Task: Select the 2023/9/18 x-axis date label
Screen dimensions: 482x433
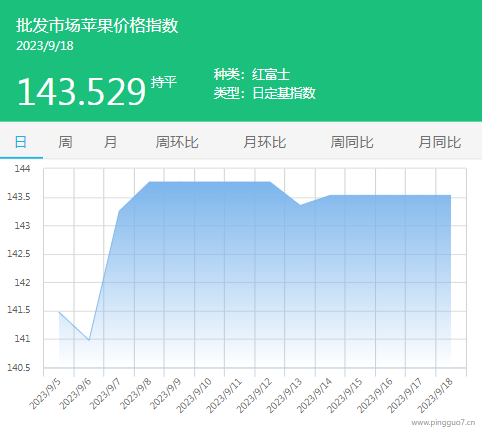Action: pos(435,396)
